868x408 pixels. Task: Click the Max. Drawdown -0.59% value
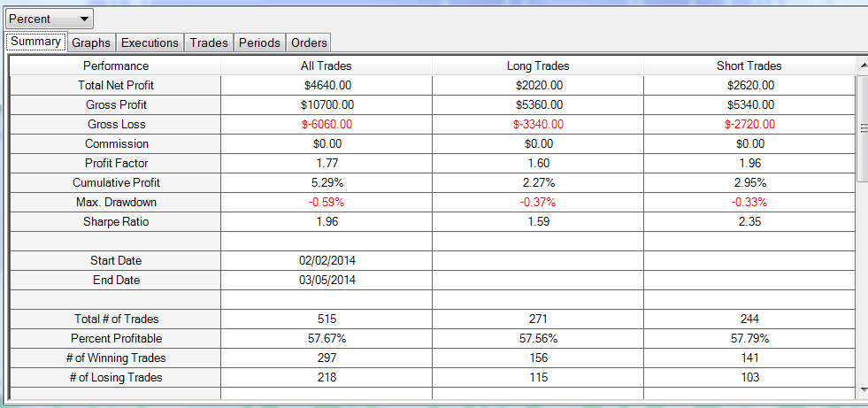[x=326, y=203]
